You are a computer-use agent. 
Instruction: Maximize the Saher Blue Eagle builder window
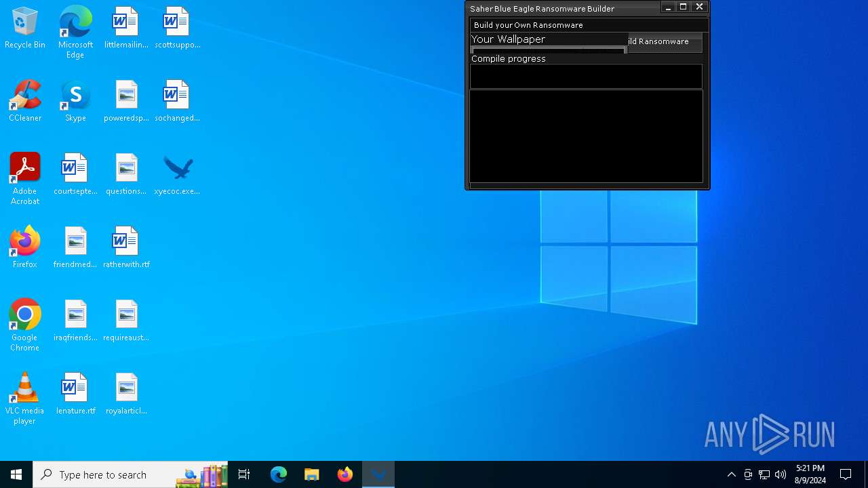pyautogui.click(x=684, y=7)
